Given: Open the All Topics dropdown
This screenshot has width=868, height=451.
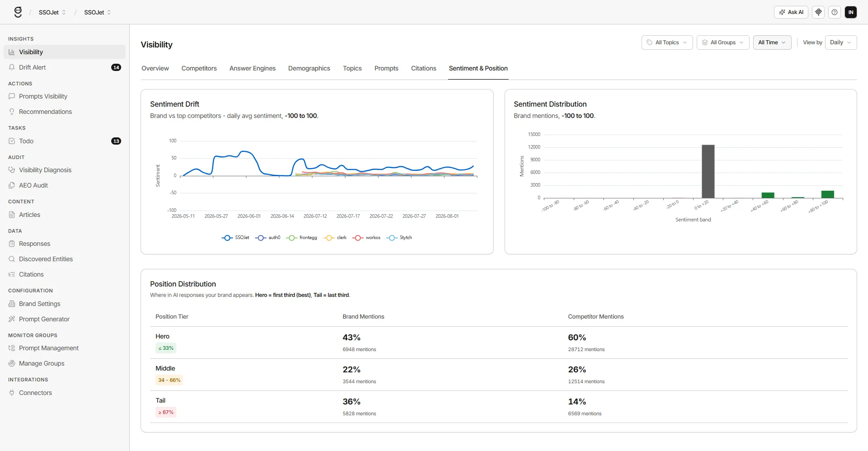Looking at the screenshot, I should coord(667,42).
